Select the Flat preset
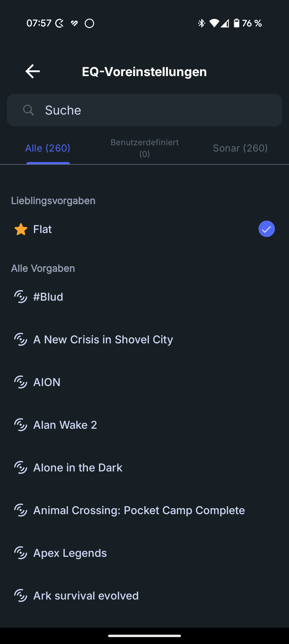The width and height of the screenshot is (289, 644). coord(43,229)
